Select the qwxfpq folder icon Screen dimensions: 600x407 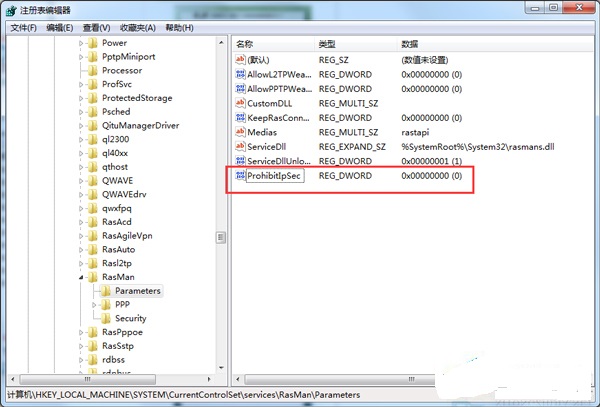click(93, 208)
